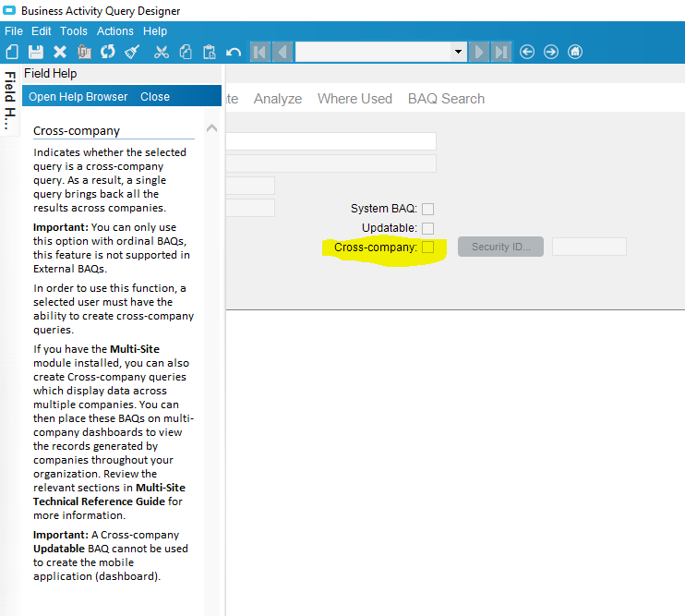685x616 pixels.
Task: Click the Cross-company field label
Action: (x=376, y=248)
